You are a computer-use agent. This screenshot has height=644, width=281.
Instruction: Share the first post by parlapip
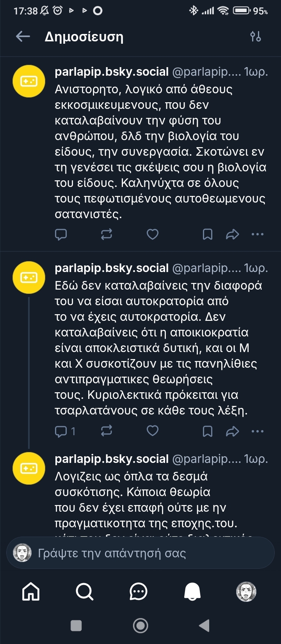tap(232, 234)
